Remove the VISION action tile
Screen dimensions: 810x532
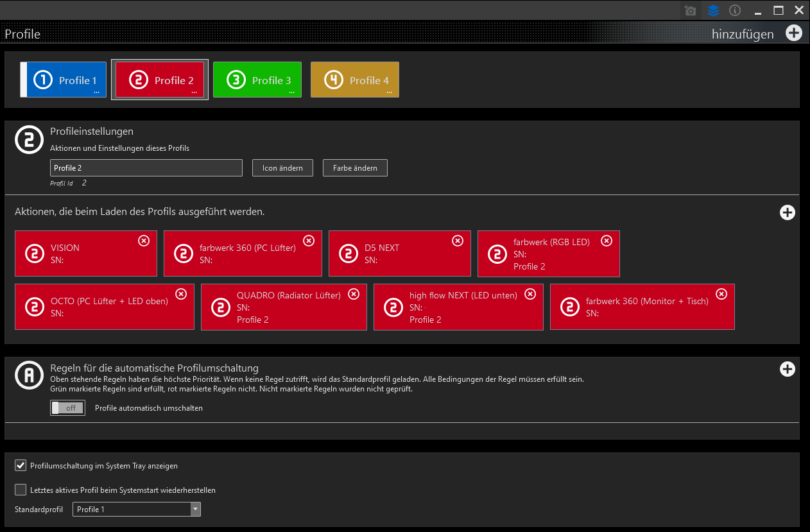click(144, 240)
